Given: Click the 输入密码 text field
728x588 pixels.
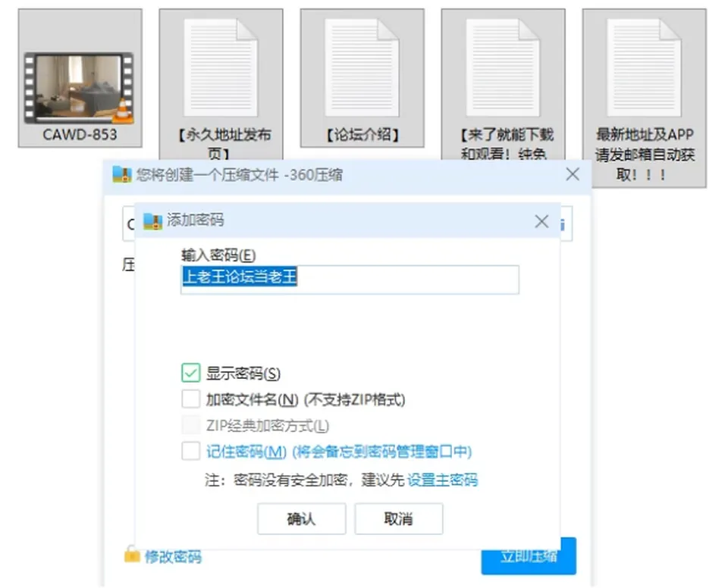Looking at the screenshot, I should [350, 280].
